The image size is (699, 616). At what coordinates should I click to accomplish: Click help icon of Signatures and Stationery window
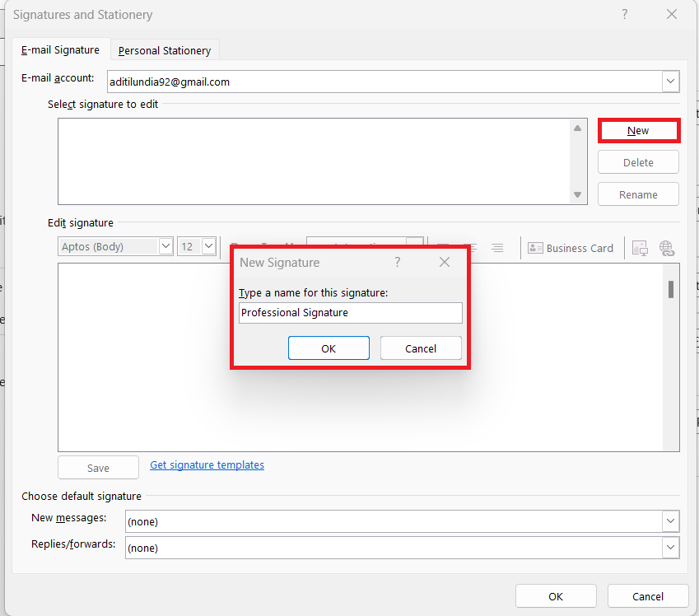[625, 15]
